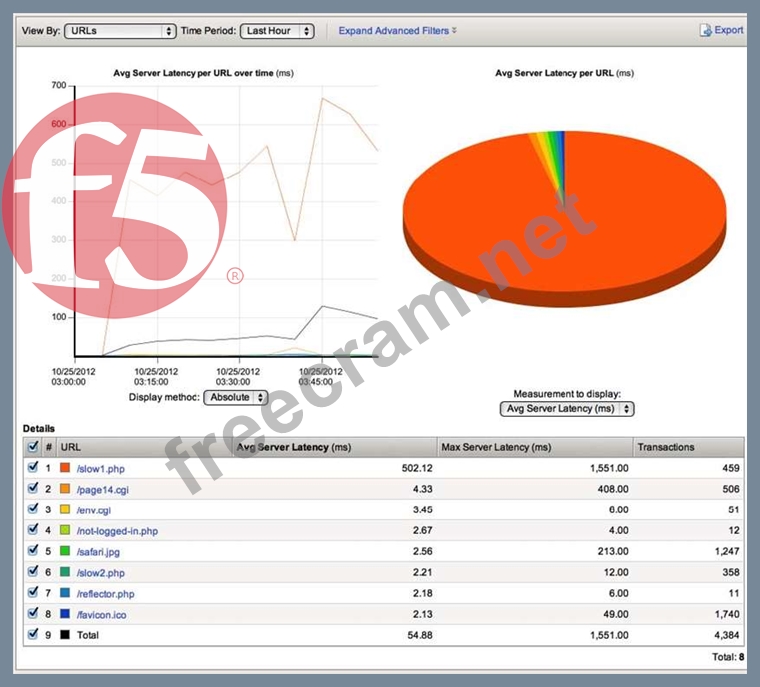Open the /favicon.ico URL link

pyautogui.click(x=102, y=615)
